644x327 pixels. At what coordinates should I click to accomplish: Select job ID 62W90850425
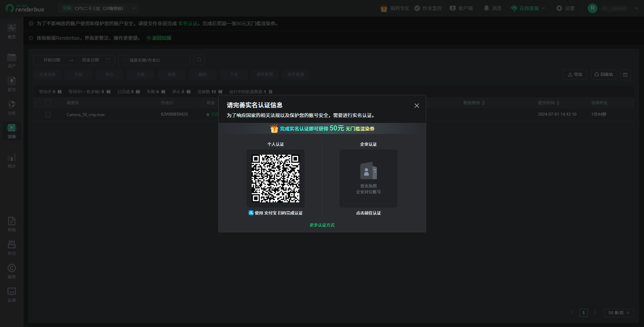174,114
